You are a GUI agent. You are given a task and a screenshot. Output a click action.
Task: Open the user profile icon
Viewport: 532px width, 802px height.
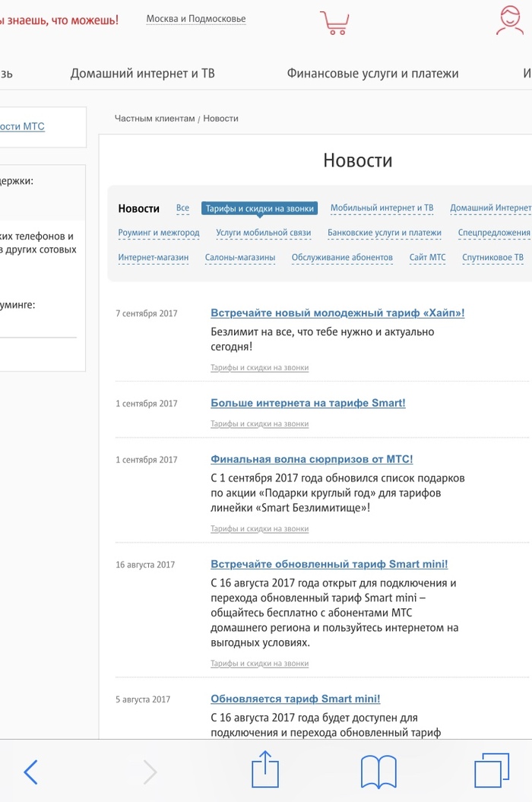click(x=509, y=21)
